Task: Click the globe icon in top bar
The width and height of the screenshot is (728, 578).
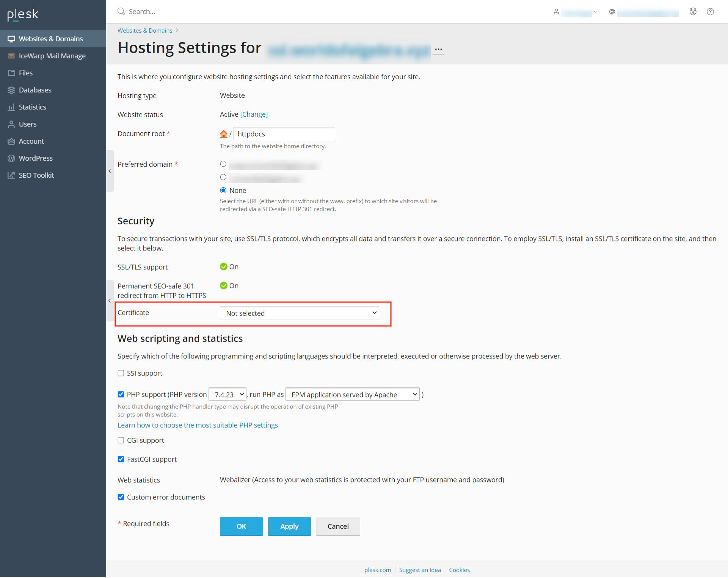Action: click(x=612, y=12)
